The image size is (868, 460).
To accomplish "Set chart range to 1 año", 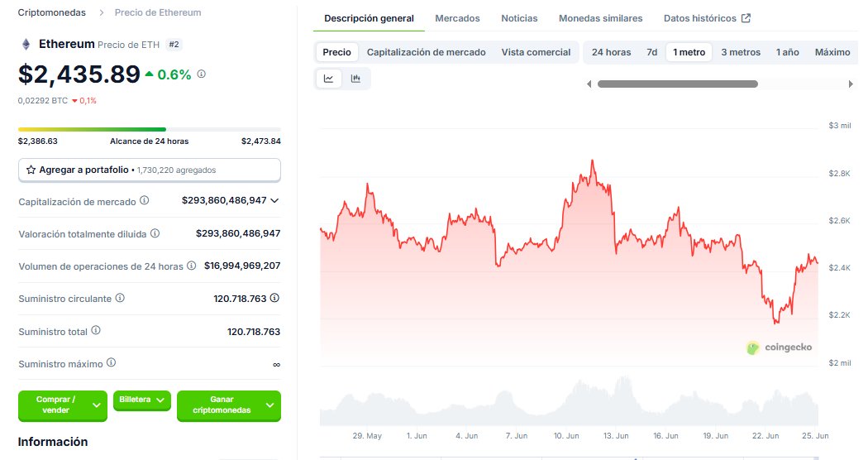I will (x=787, y=52).
